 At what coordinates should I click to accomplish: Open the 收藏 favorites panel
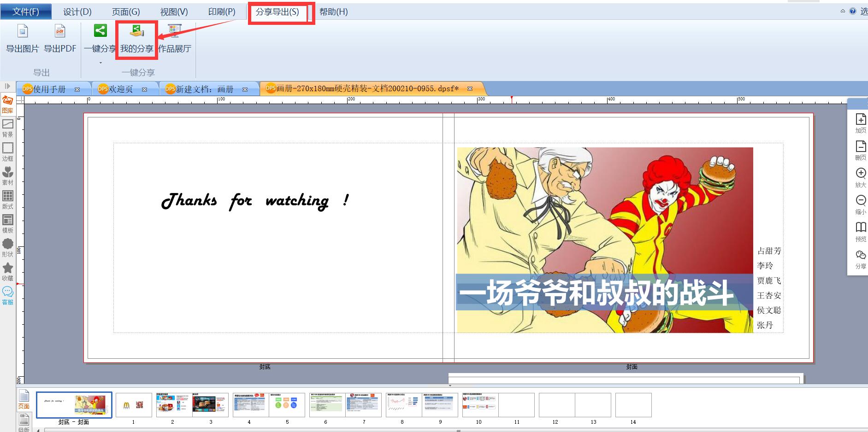click(x=8, y=272)
